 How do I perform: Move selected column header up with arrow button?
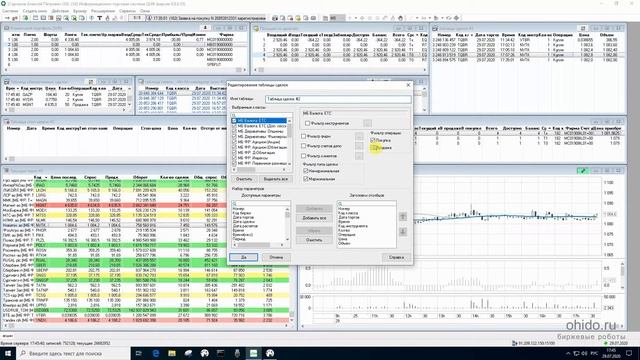[402, 217]
